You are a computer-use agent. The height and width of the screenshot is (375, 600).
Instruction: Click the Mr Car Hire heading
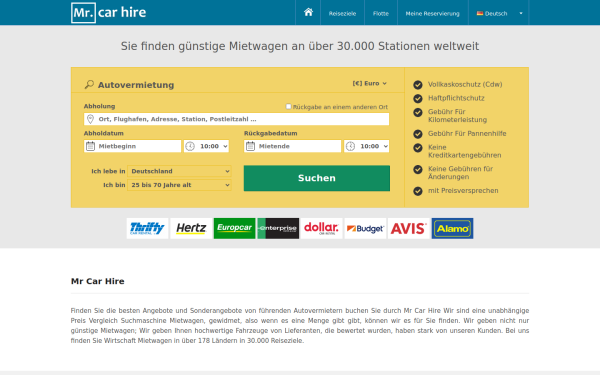(98, 281)
